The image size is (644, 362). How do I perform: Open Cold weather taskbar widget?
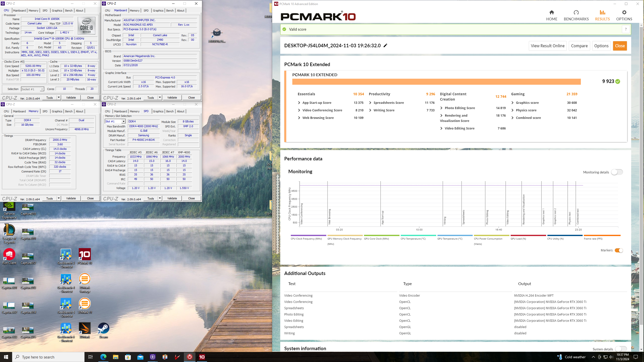coord(572,357)
